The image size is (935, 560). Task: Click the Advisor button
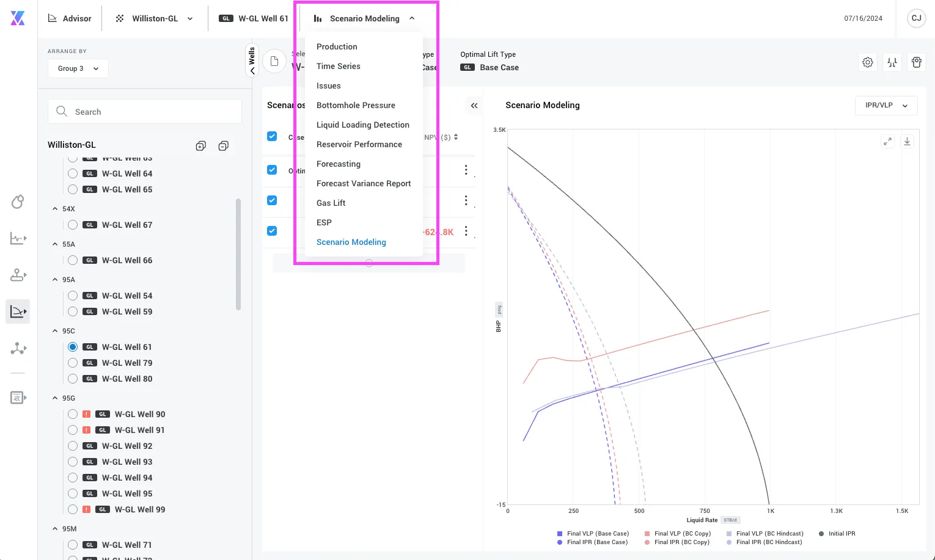[70, 18]
